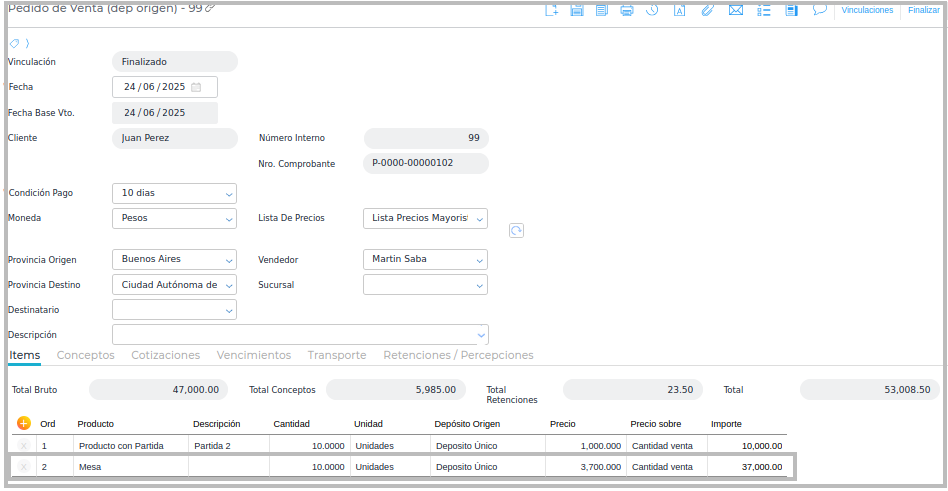The height and width of the screenshot is (491, 948).
Task: Click the save (floppy disk) toolbar icon
Action: pos(577,10)
